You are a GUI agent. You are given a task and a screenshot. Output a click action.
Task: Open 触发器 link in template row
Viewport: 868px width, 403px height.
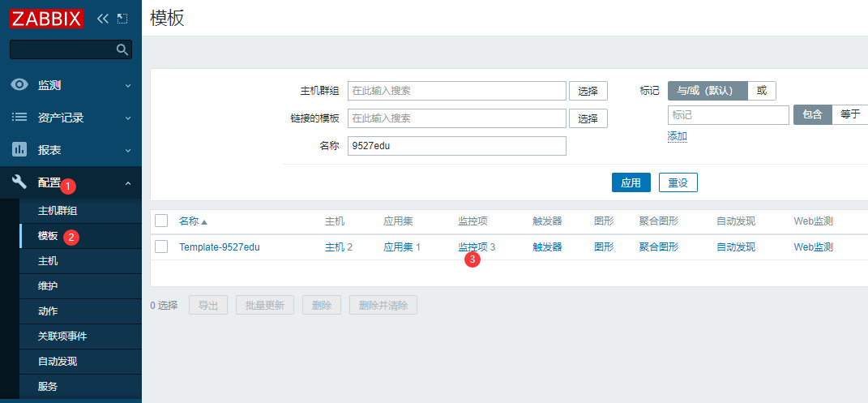(x=548, y=247)
